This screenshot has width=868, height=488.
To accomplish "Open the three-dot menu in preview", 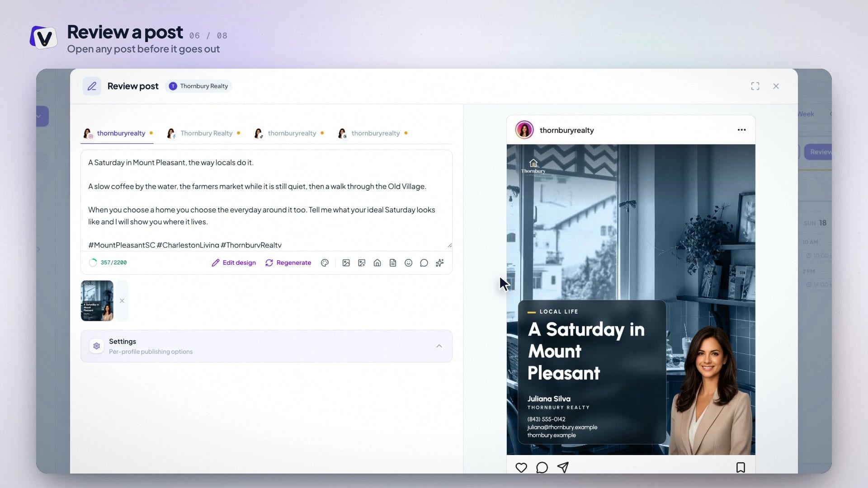I will [x=741, y=130].
